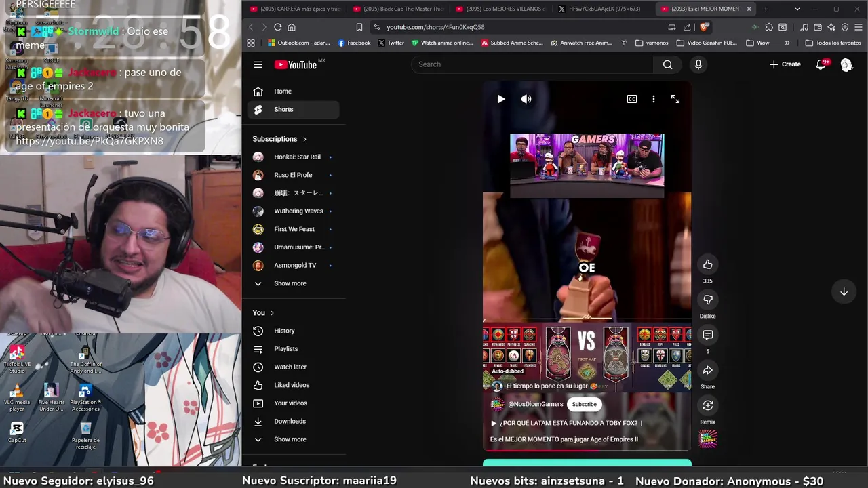Screen dimensions: 868x488
Task: Open YouTube notifications bell
Action: (821, 64)
